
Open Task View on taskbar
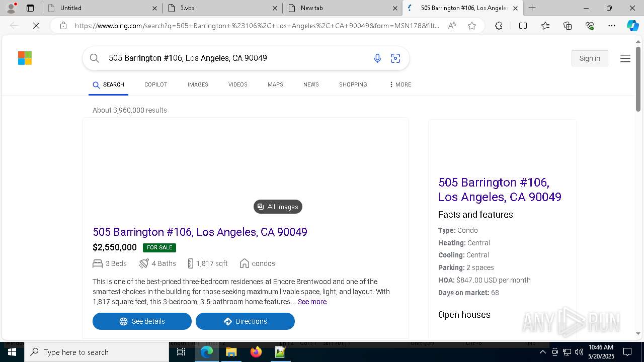point(181,352)
